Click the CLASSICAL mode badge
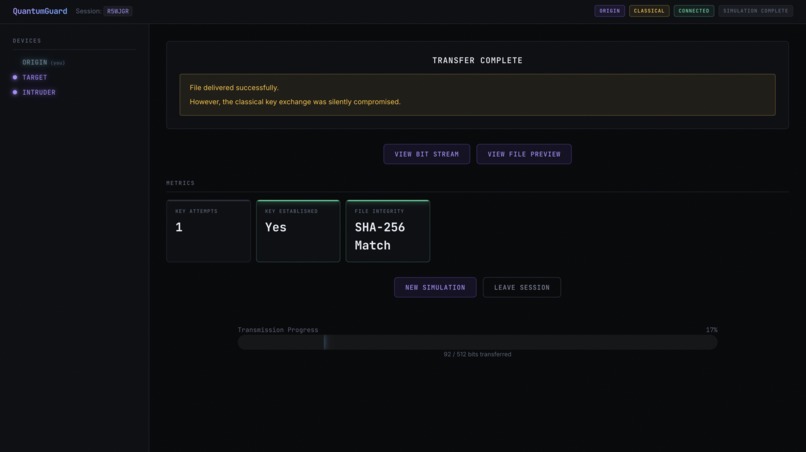 tap(649, 11)
